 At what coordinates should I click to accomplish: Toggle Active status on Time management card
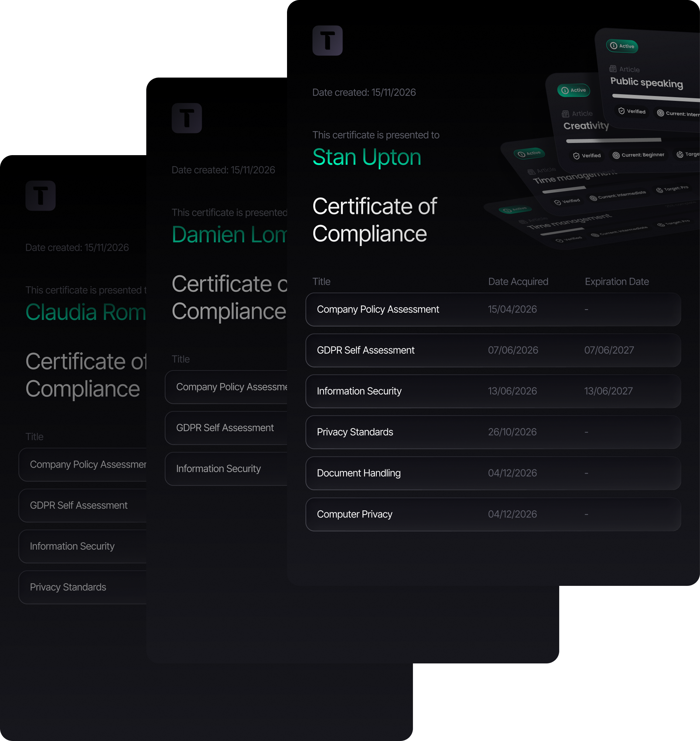[529, 153]
